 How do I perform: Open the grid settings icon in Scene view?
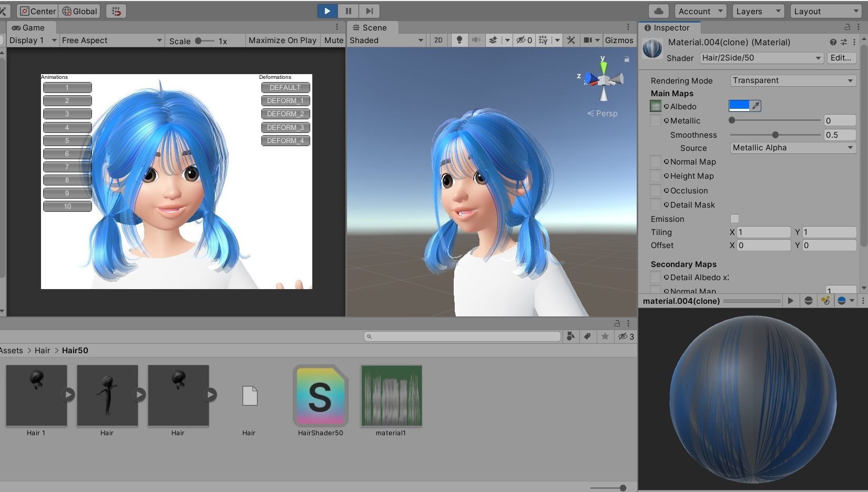543,40
